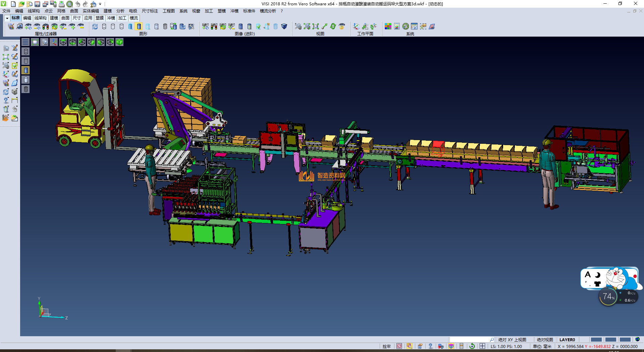Click the LAYER0 label in status bar
Viewport: 644px width, 352px height.
[x=567, y=340]
